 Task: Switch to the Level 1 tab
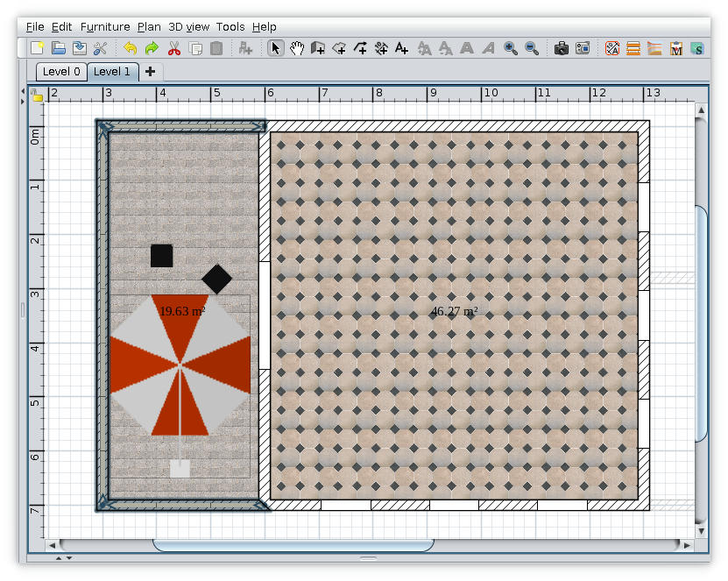[x=112, y=72]
